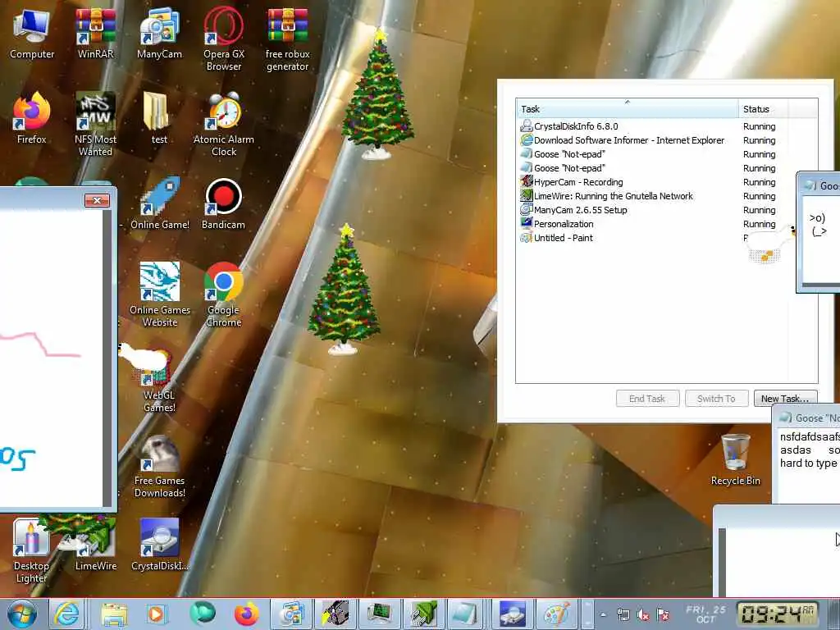Launch Opera GX Browser from the desktop
The height and width of the screenshot is (630, 840).
[223, 40]
